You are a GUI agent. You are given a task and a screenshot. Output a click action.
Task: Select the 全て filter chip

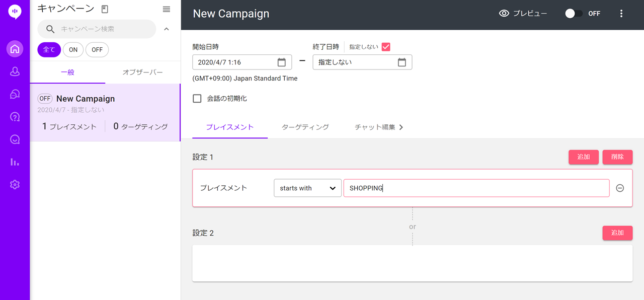coord(49,49)
